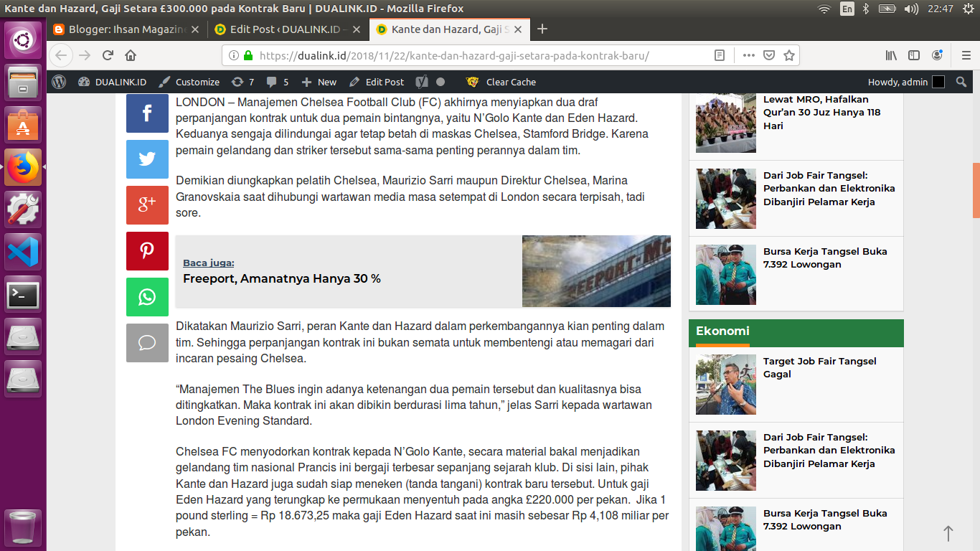Open Files manager from launcher

tap(24, 83)
